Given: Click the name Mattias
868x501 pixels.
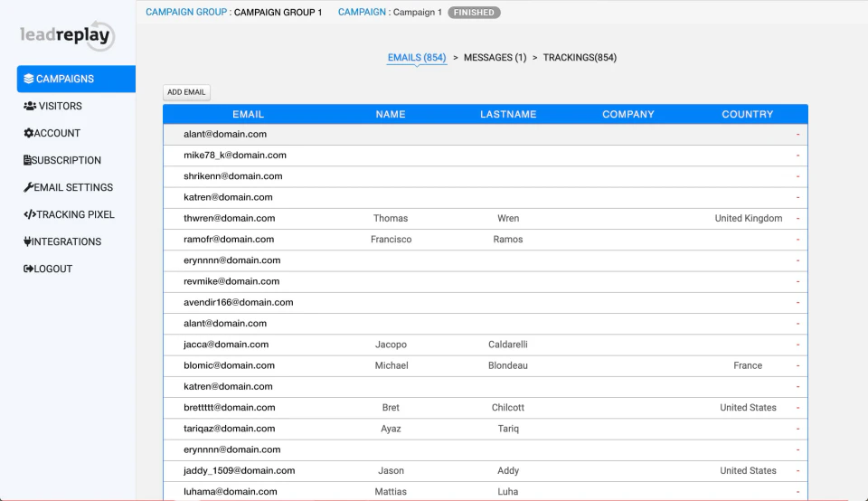Looking at the screenshot, I should pyautogui.click(x=391, y=492).
